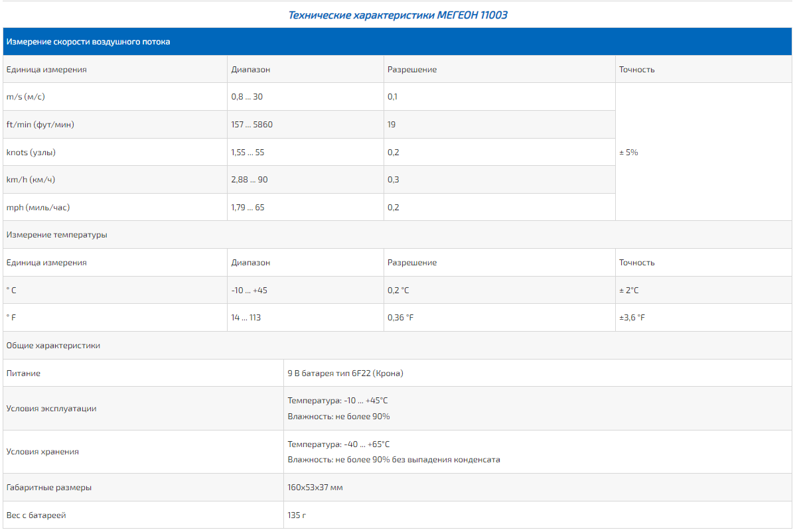Select the range '2,88 ... 90'

point(250,180)
